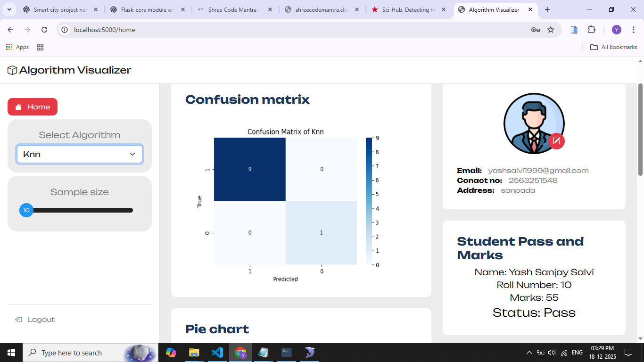Image resolution: width=644 pixels, height=362 pixels.
Task: Click the purple Y profile avatar in Chrome
Action: 616,29
